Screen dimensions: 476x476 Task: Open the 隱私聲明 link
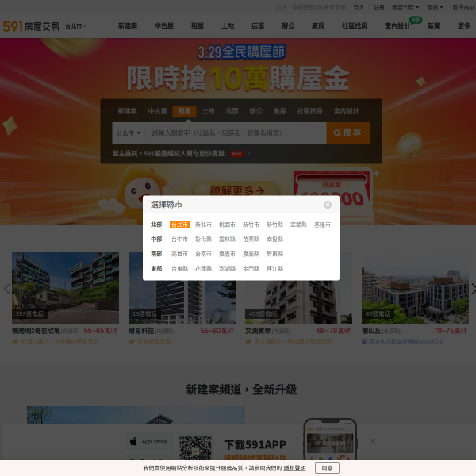point(294,468)
